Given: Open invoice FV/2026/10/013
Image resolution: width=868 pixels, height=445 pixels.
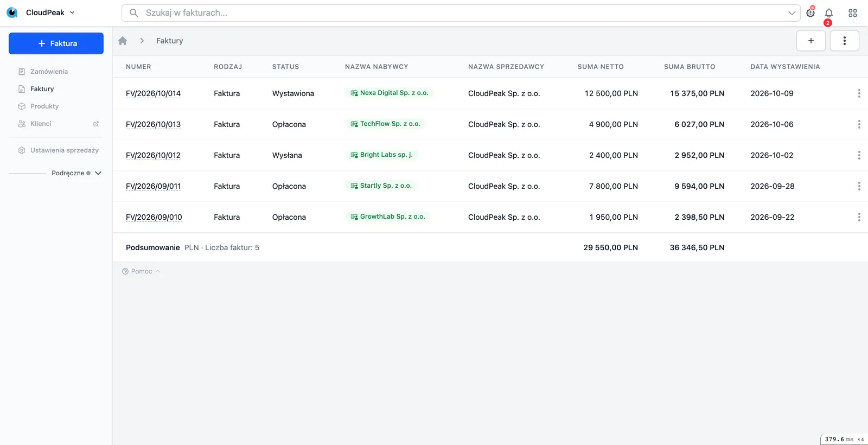Looking at the screenshot, I should [153, 124].
